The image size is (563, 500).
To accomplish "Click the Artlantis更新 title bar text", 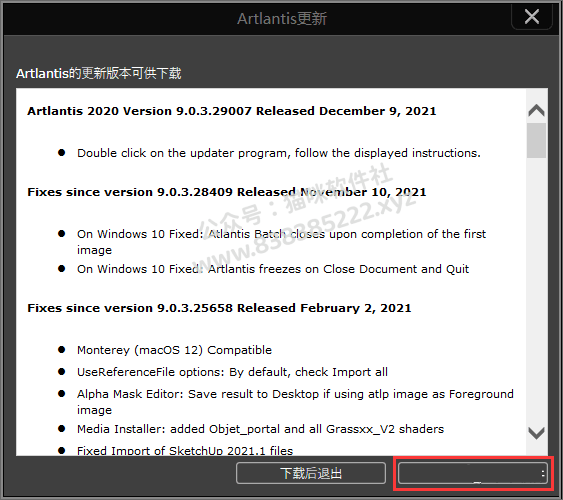I will 282,19.
